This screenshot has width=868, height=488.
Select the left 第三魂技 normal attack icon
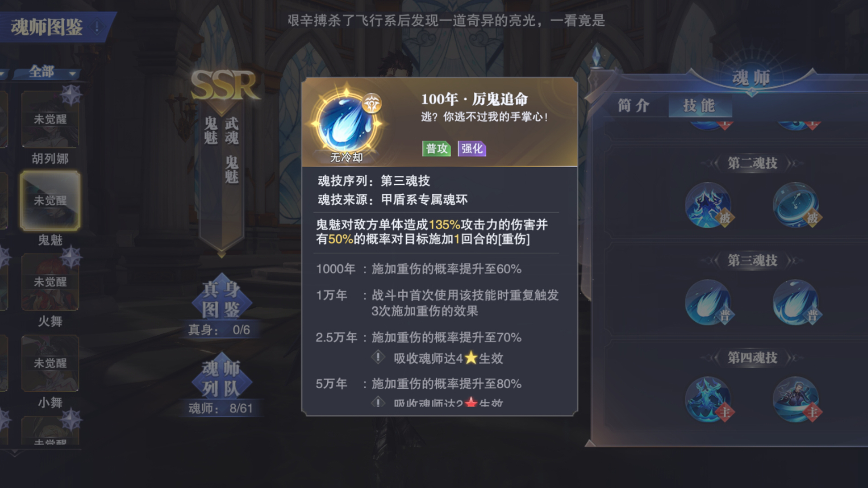(x=708, y=302)
